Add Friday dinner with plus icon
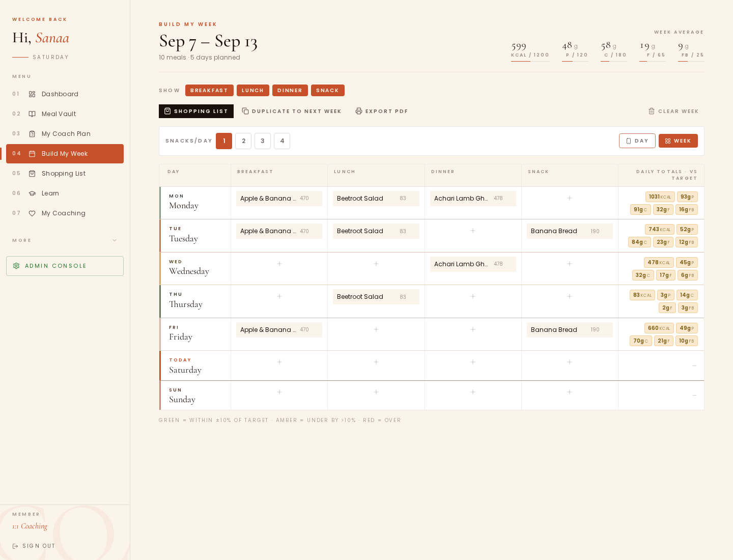Image resolution: width=733 pixels, height=560 pixels. pos(473,329)
